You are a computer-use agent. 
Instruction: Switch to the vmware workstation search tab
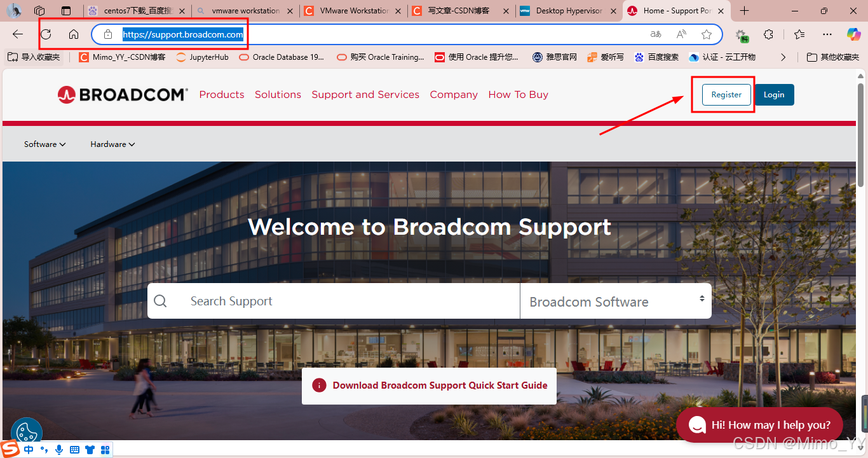tap(245, 11)
